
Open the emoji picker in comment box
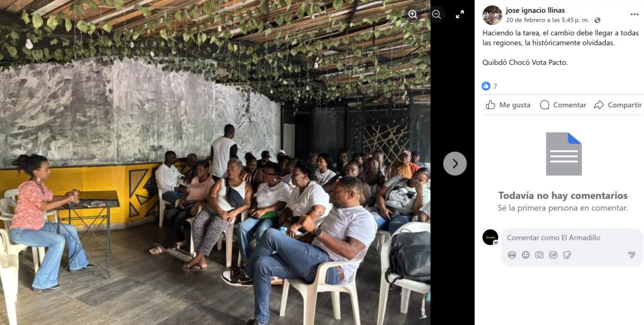pos(526,255)
